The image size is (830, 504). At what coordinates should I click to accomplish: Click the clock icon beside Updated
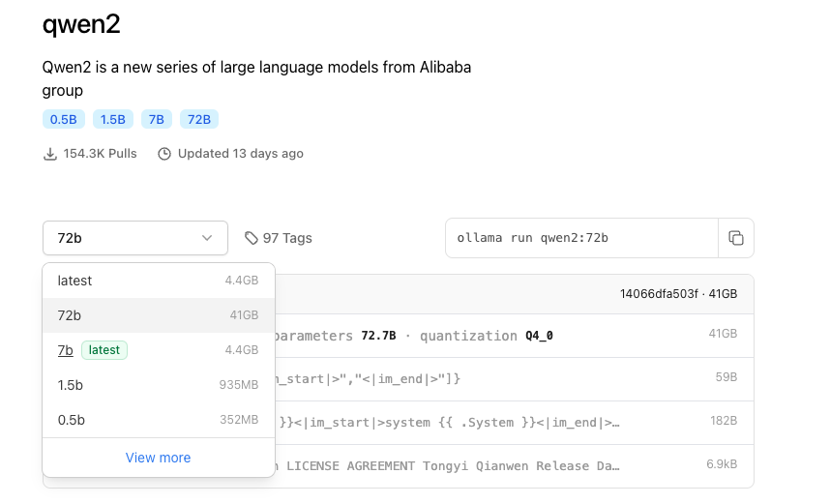[x=164, y=154]
